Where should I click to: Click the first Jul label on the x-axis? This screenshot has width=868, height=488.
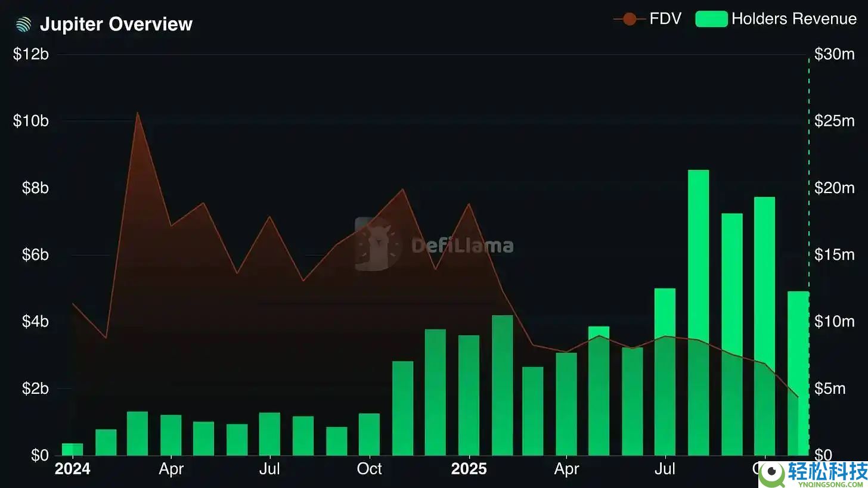tap(269, 469)
